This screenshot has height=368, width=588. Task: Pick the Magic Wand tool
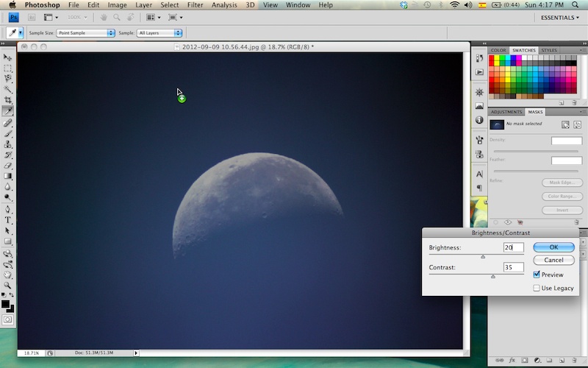click(8, 88)
